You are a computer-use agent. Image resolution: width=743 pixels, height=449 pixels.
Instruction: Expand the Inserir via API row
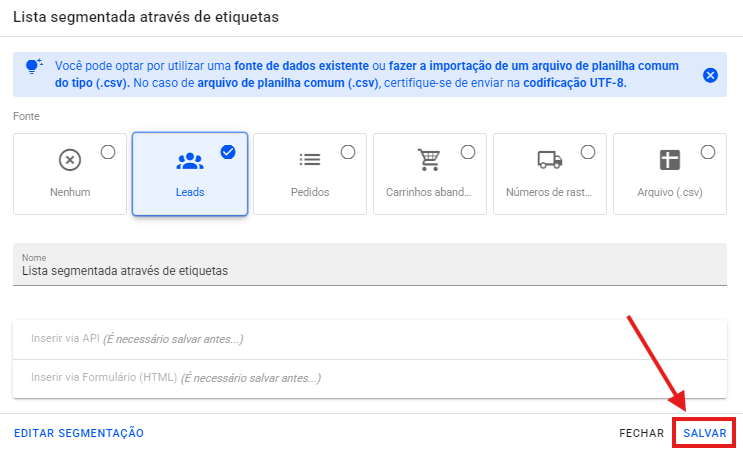pyautogui.click(x=370, y=339)
